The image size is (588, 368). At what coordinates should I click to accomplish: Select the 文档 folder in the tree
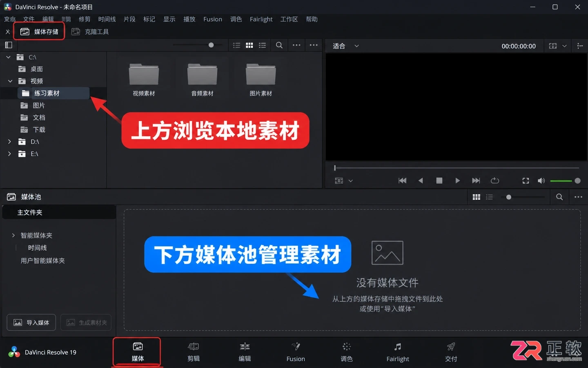(x=33, y=118)
